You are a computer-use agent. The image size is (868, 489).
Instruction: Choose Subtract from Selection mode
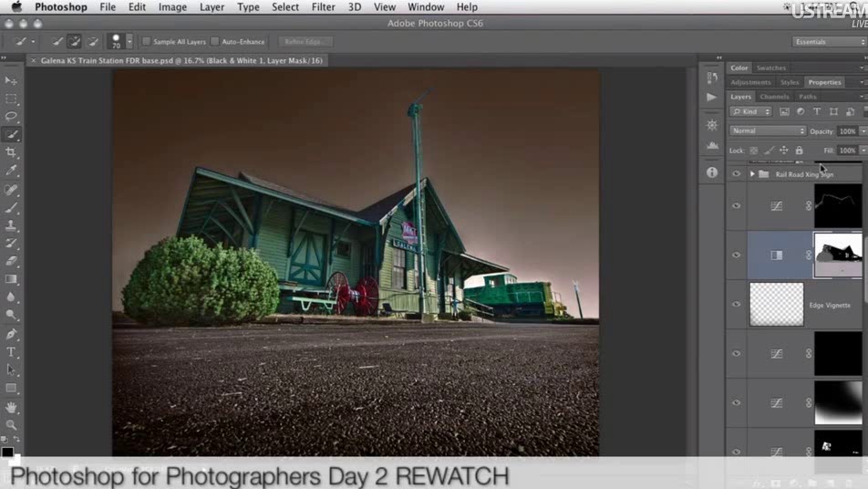(x=92, y=42)
